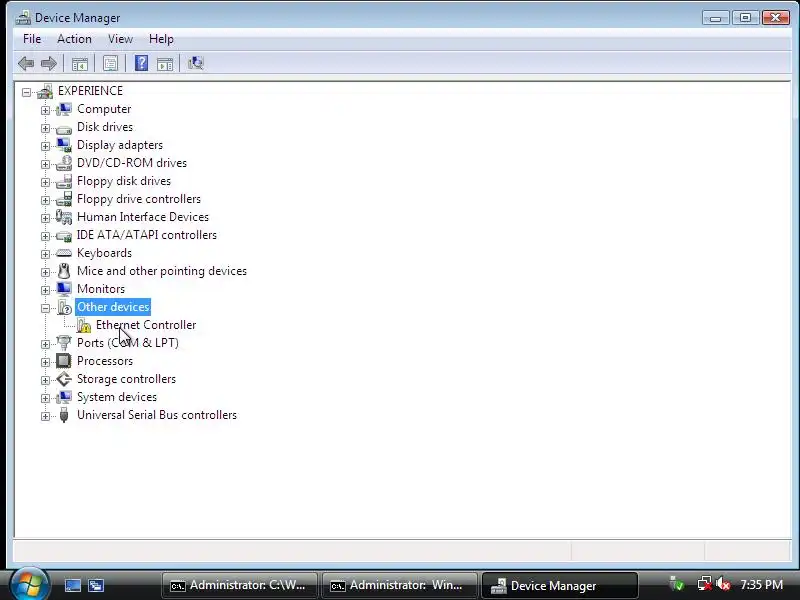Select the System devices label
The image size is (800, 600).
pyautogui.click(x=117, y=397)
